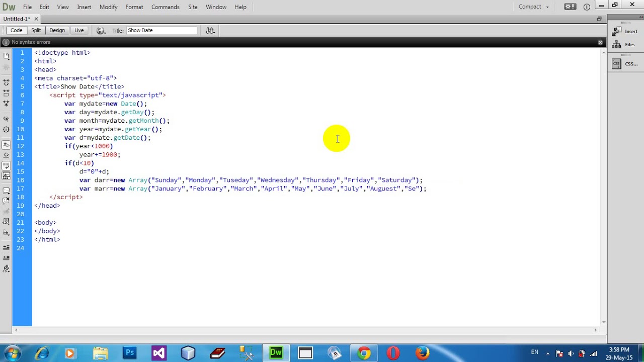Switch to Design view
Image resolution: width=644 pixels, height=362 pixels.
(x=57, y=31)
